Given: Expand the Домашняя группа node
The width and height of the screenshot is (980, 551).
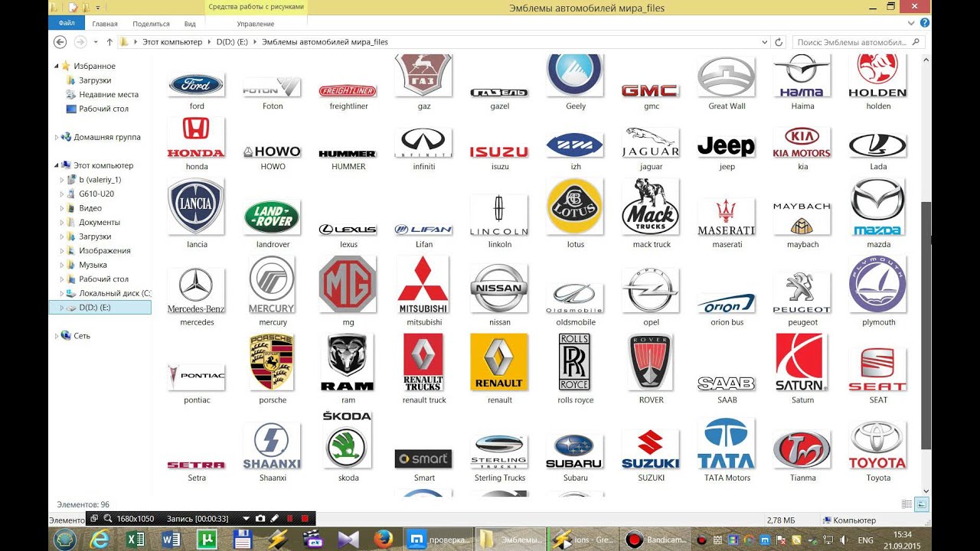Looking at the screenshot, I should pyautogui.click(x=56, y=137).
